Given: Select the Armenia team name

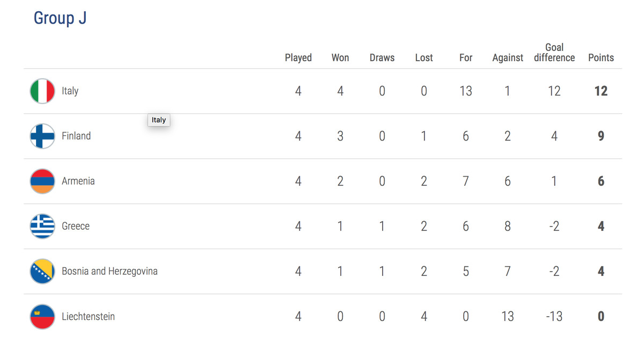Looking at the screenshot, I should click(78, 181).
